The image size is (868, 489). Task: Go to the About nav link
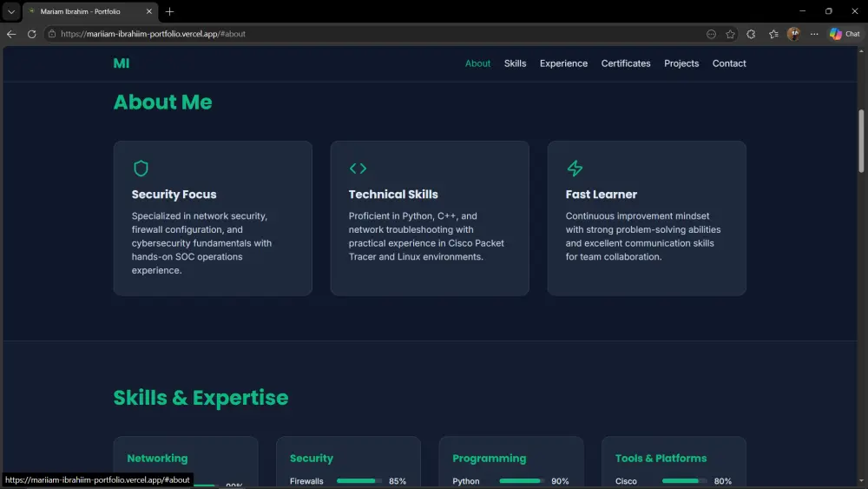[477, 63]
